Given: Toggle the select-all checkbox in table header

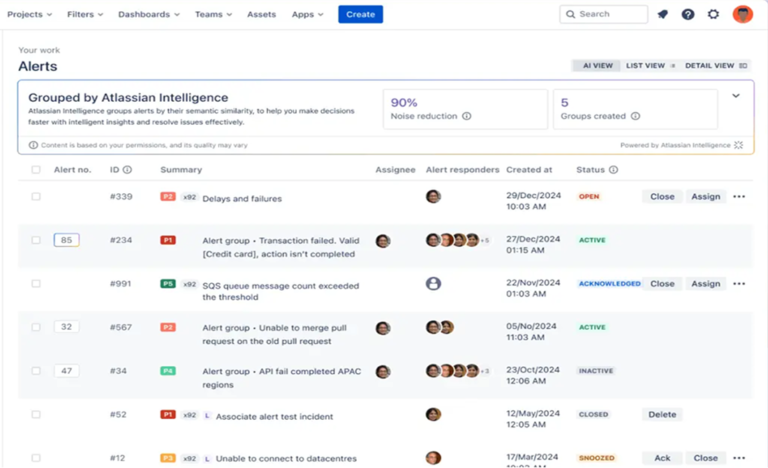Looking at the screenshot, I should [36, 170].
